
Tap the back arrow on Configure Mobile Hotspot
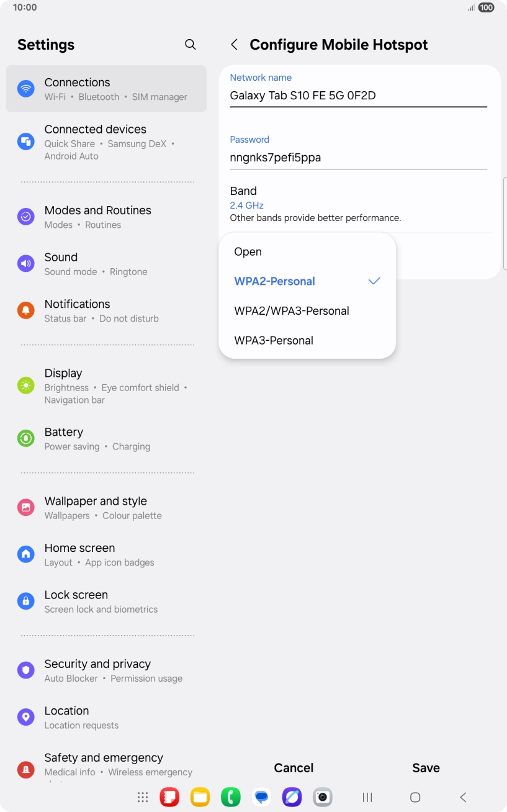click(235, 44)
